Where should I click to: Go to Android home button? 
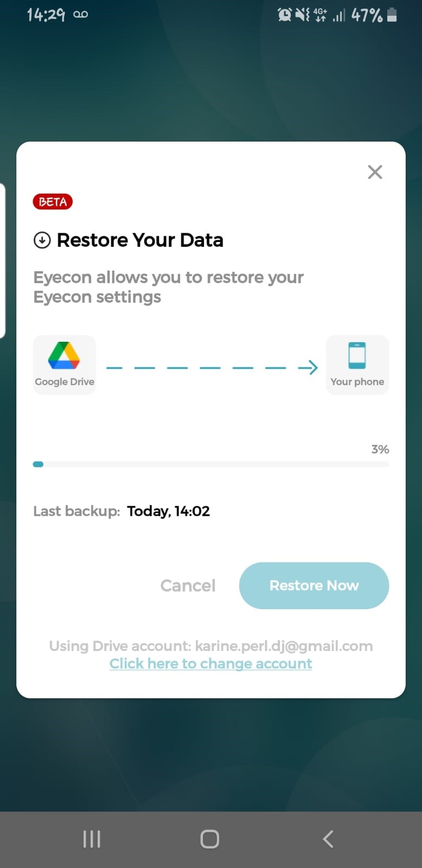pyautogui.click(x=210, y=839)
